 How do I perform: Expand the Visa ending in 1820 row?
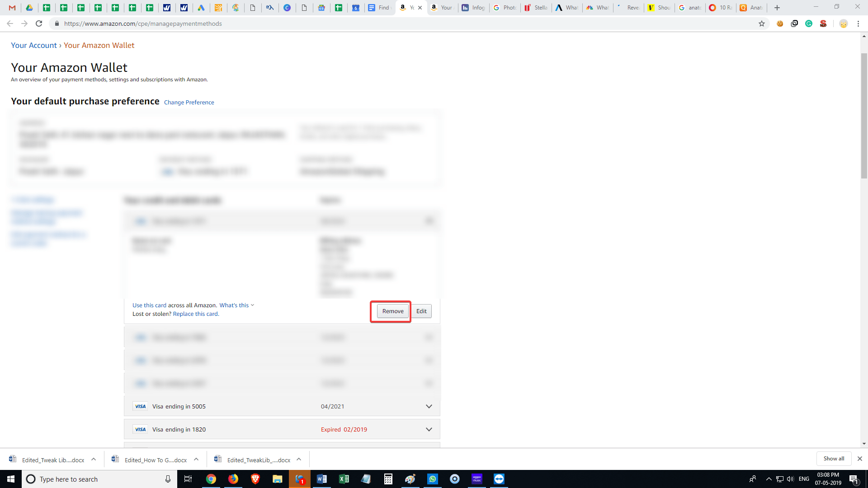429,430
